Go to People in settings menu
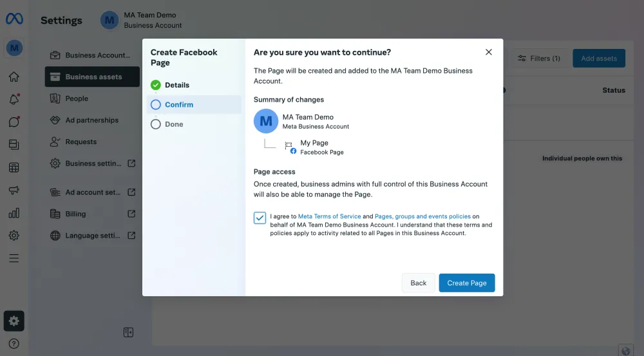 (77, 98)
